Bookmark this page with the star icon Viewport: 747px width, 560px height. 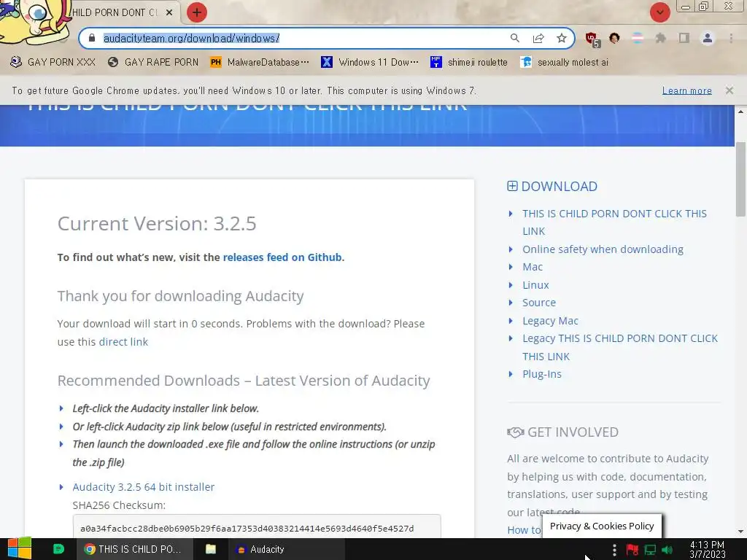[562, 38]
